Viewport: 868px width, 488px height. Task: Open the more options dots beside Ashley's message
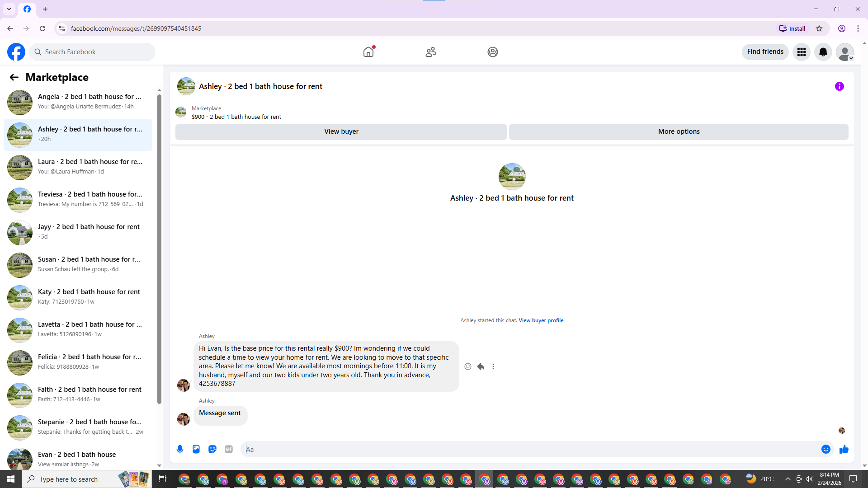[493, 366]
